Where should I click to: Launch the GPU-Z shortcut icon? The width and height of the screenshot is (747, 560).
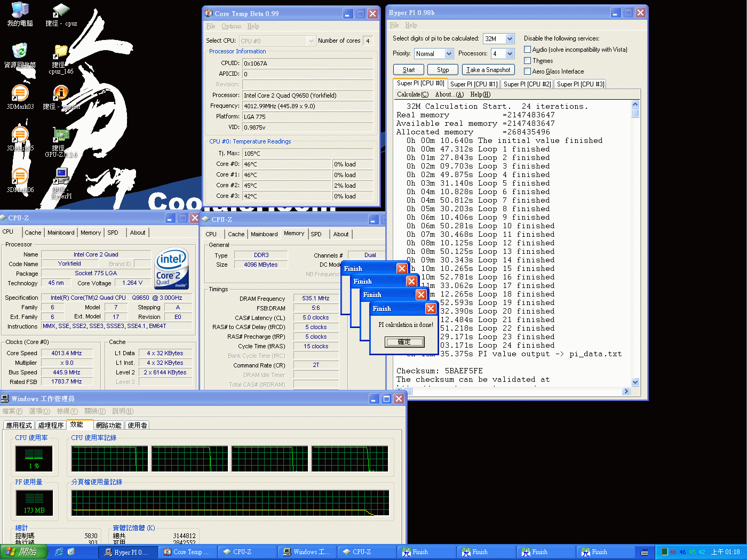pos(61,135)
